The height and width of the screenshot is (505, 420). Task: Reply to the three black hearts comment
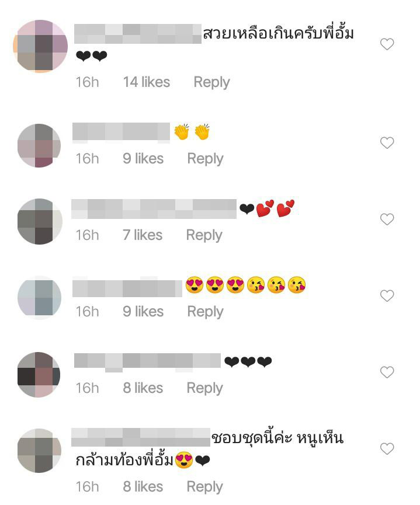coord(204,388)
